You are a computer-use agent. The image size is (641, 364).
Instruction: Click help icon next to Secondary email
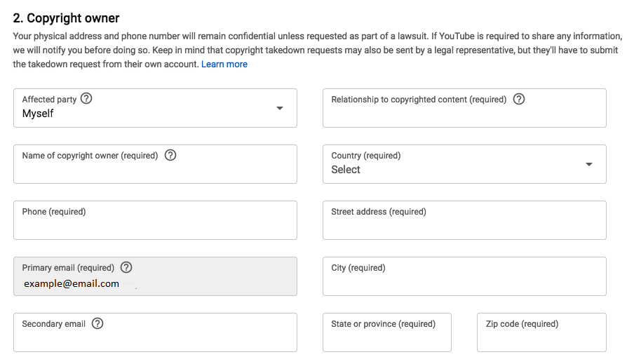[x=97, y=323]
